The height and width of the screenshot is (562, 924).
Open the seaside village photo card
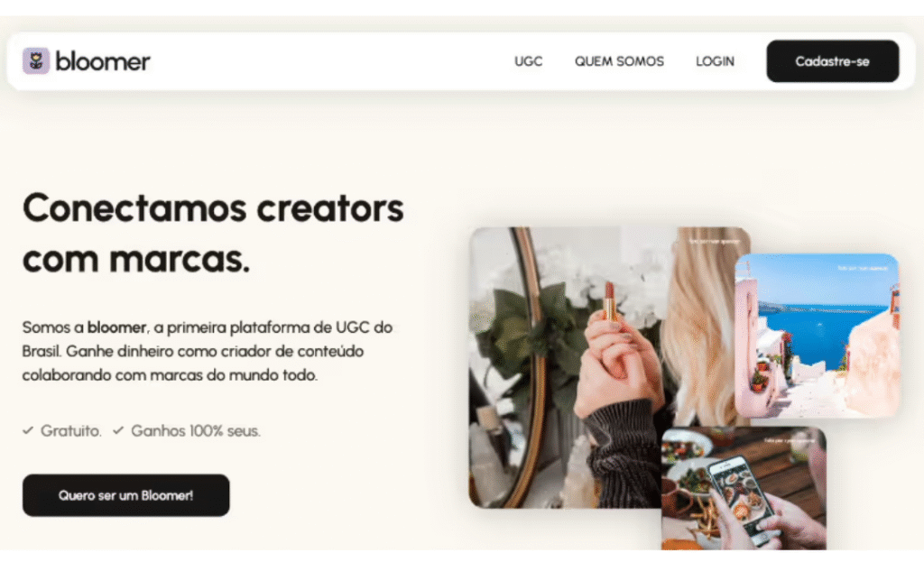(x=817, y=336)
